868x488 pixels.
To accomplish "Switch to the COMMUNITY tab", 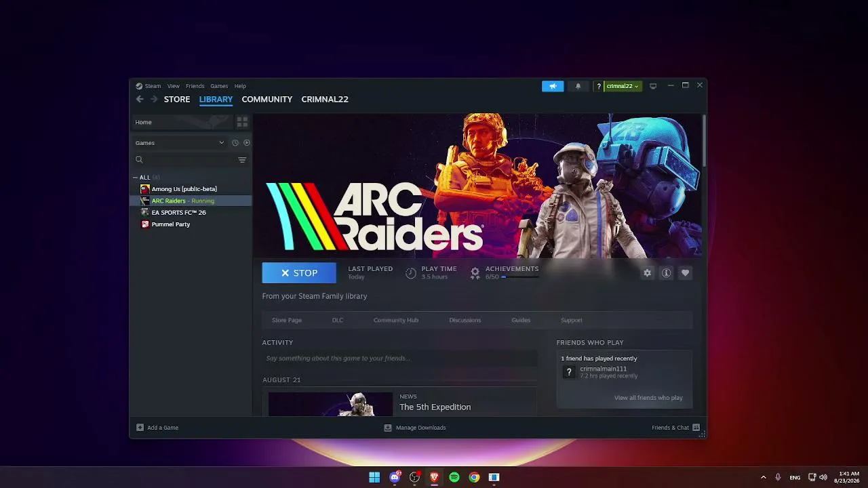I will tap(267, 99).
